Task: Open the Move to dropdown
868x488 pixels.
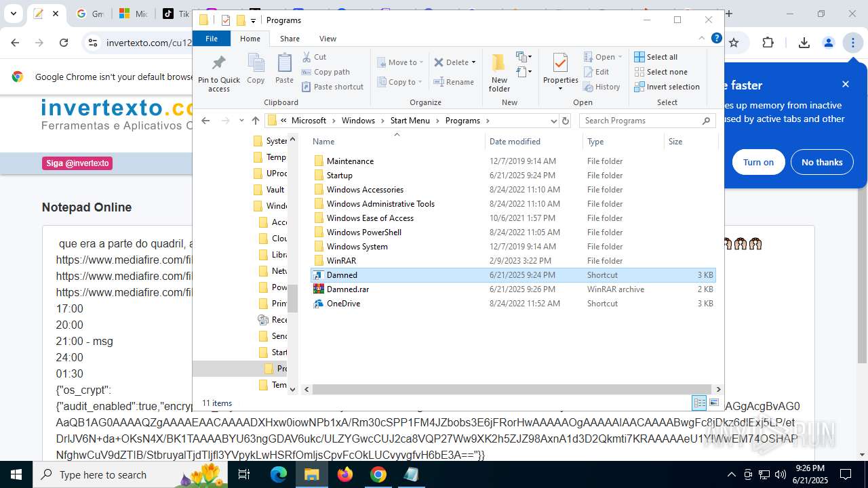Action: point(400,62)
